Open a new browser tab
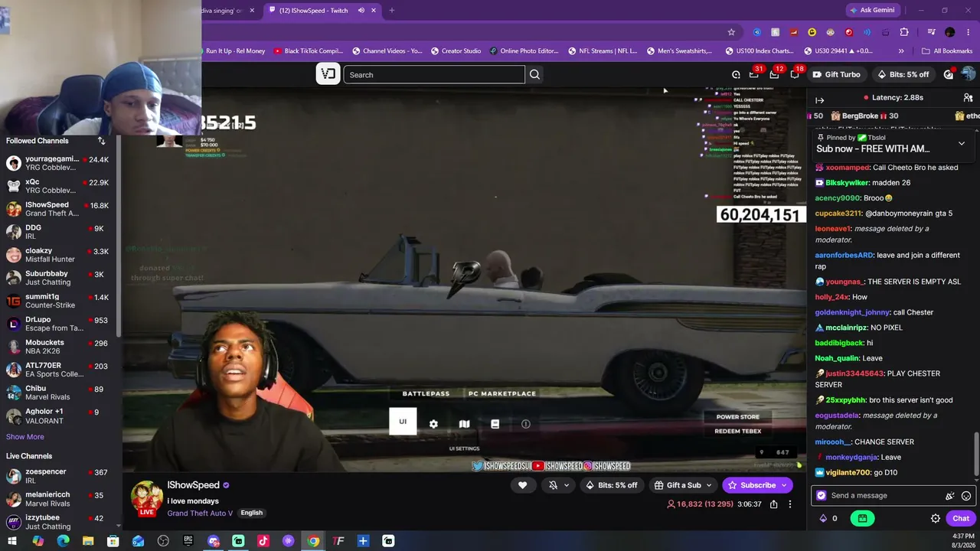The width and height of the screenshot is (980, 551). point(392,11)
